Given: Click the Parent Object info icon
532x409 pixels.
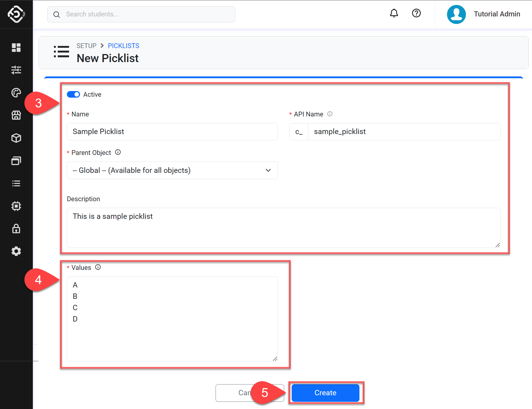Looking at the screenshot, I should [x=118, y=152].
